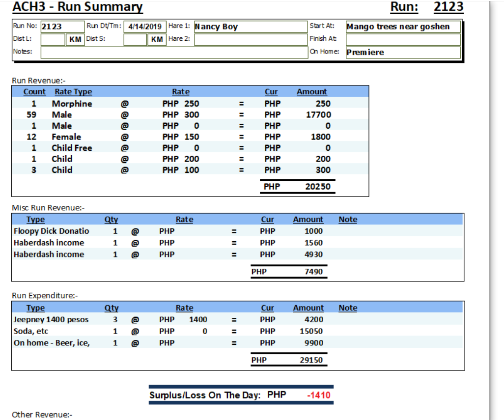Click the Run No field showing 2123

pos(62,27)
